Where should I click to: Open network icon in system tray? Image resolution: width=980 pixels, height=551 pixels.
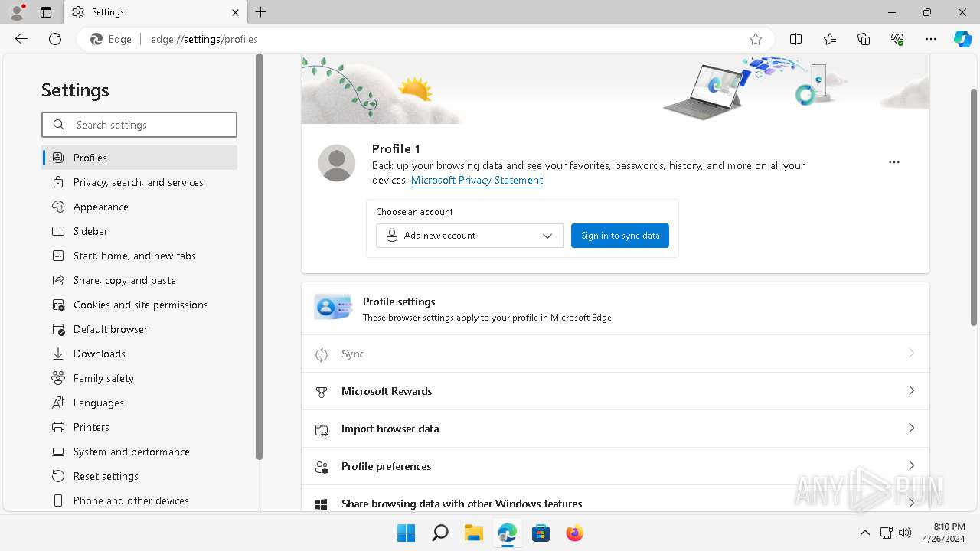point(886,533)
